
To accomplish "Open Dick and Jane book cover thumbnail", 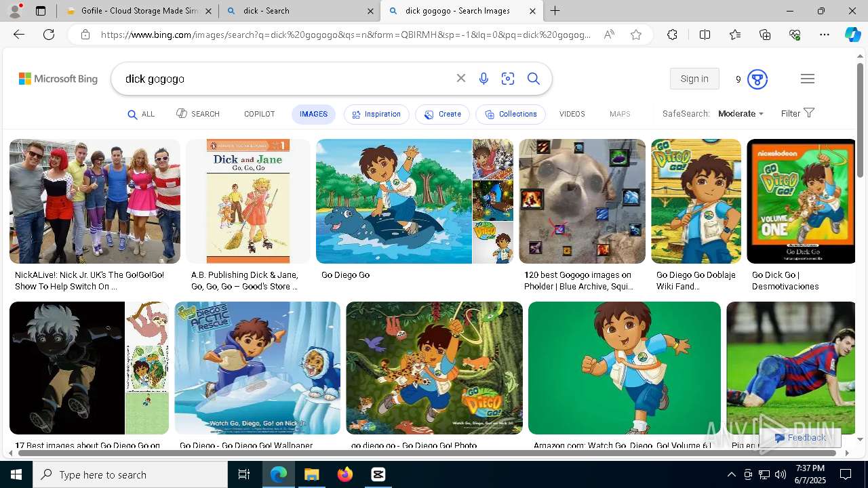I will [248, 201].
